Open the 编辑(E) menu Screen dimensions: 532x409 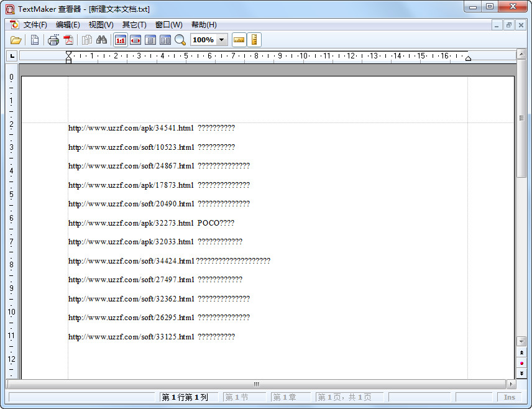pyautogui.click(x=68, y=25)
